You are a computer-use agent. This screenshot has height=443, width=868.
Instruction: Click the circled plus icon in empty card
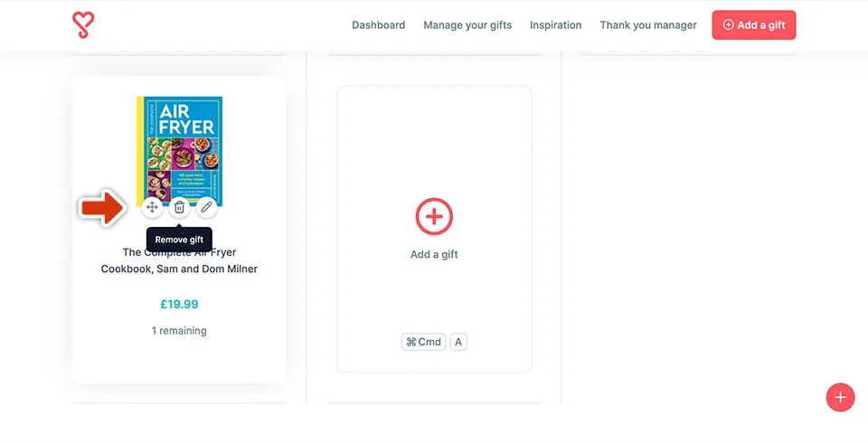tap(434, 217)
